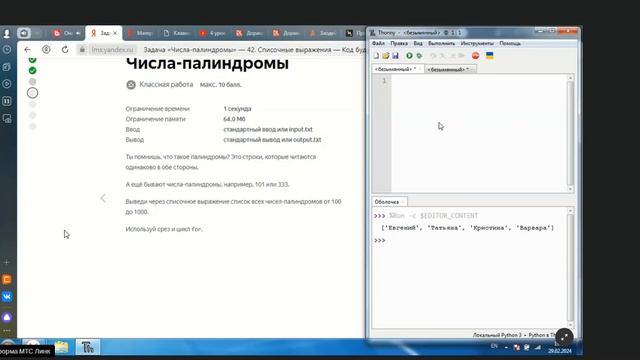Open Alice assistant purple icon in sidebar
This screenshot has width=640, height=360.
coord(7,317)
